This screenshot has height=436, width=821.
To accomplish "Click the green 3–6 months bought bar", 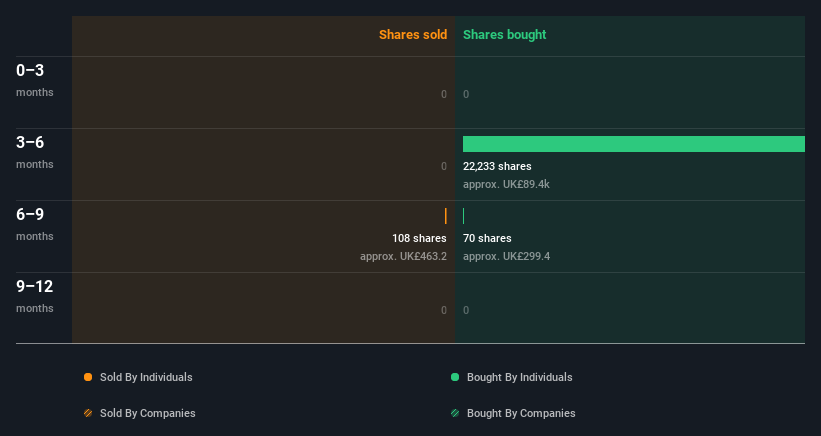I will pos(634,144).
